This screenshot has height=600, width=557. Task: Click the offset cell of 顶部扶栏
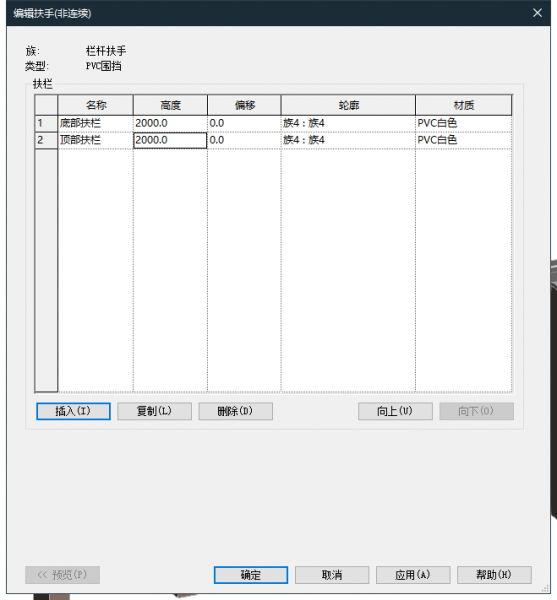244,140
